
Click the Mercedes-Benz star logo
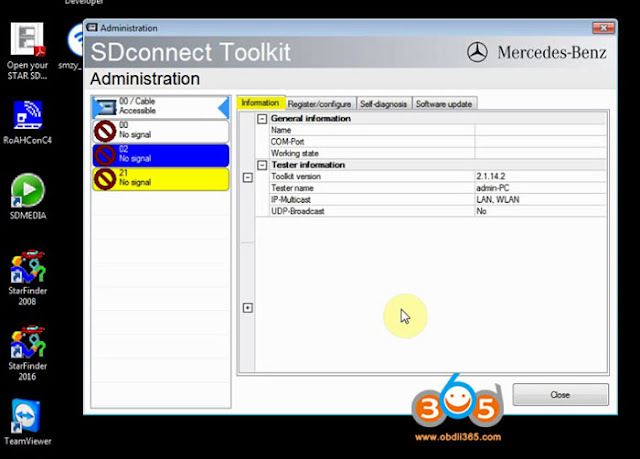(x=477, y=52)
